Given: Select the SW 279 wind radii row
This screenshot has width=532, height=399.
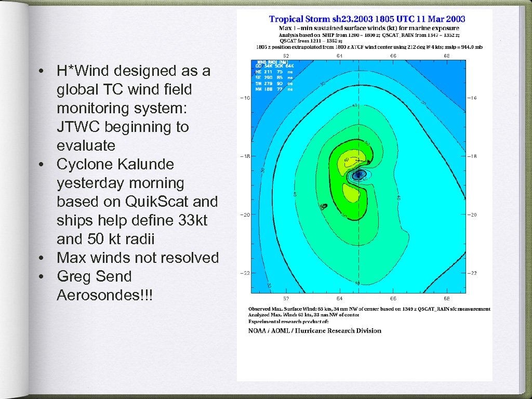Looking at the screenshot, I should point(274,83).
